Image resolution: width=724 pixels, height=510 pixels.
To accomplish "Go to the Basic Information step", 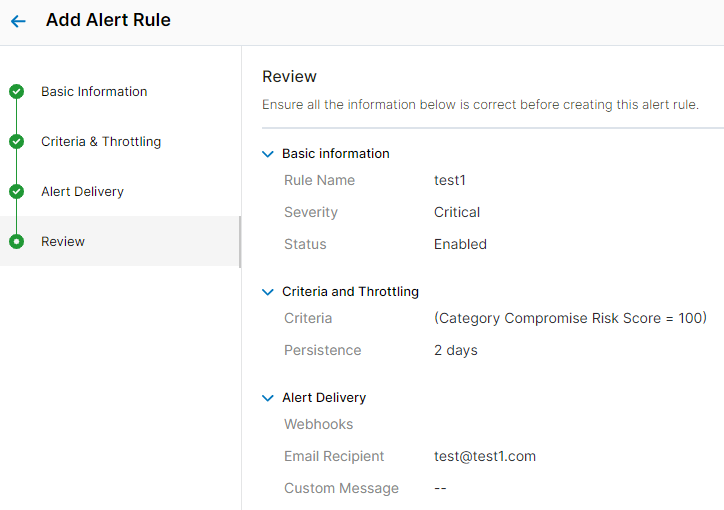I will coord(94,92).
